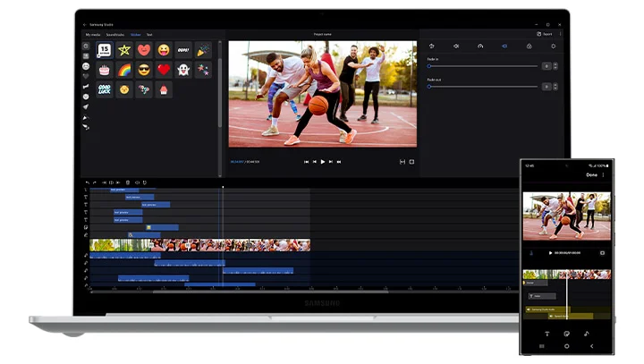Increase the Fade in stepper value
This screenshot has width=644, height=364.
(555, 64)
